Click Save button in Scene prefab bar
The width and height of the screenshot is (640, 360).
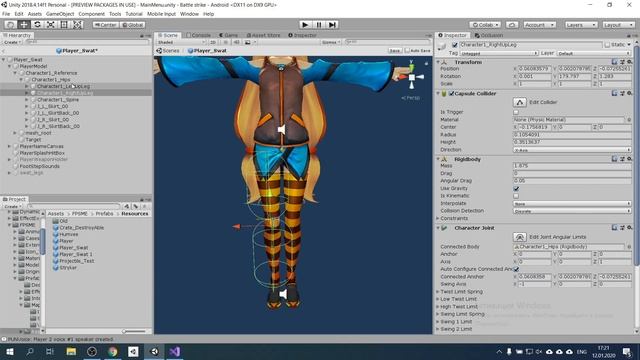pos(394,51)
